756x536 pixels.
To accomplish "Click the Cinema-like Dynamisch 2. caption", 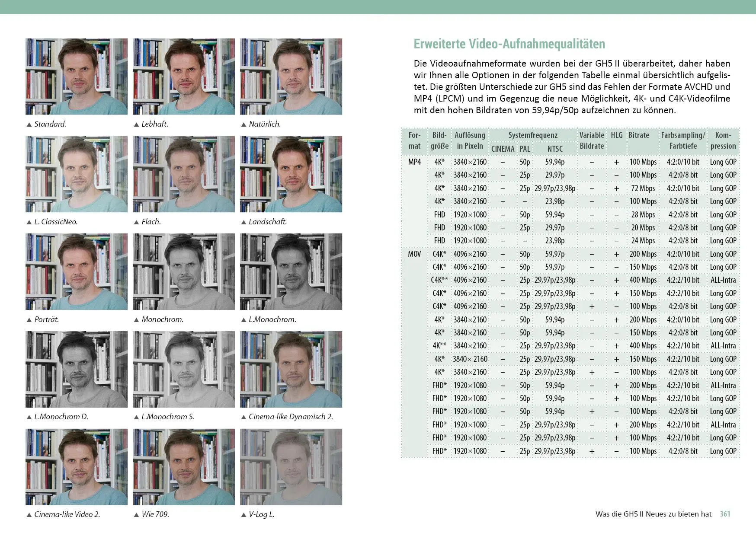I will (x=291, y=417).
